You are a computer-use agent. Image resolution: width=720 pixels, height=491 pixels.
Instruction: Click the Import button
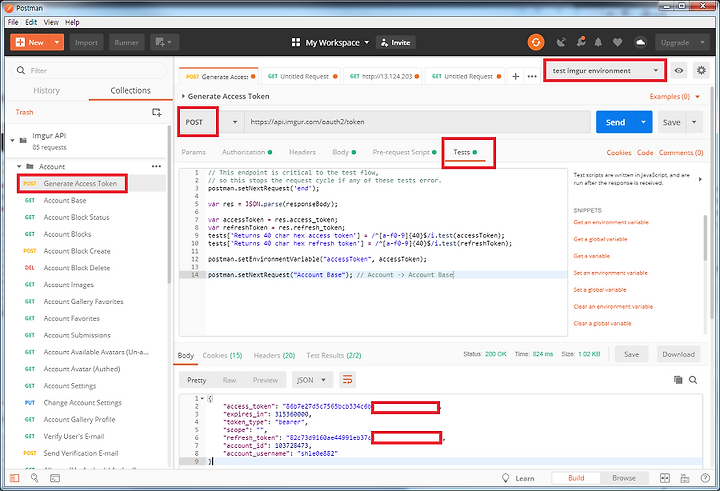[x=86, y=42]
